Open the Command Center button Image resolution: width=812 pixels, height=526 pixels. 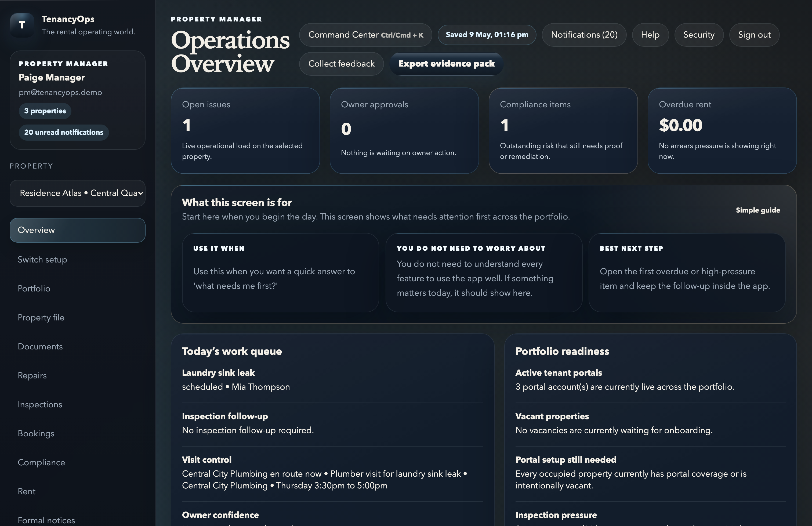click(365, 35)
